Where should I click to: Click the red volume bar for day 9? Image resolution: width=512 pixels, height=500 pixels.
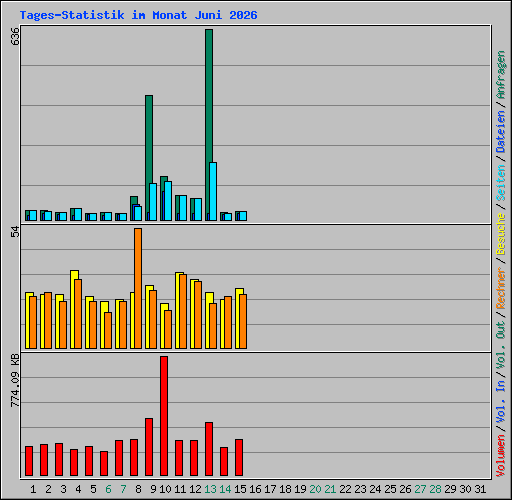point(149,447)
